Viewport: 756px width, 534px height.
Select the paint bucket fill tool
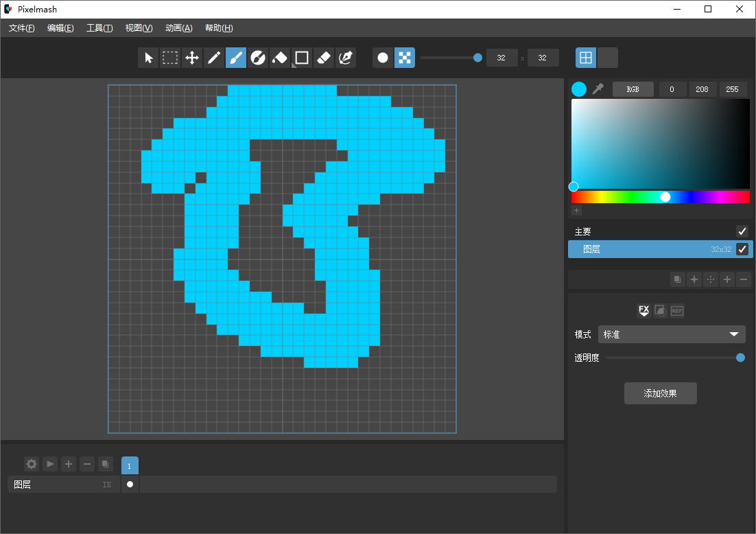[x=280, y=58]
